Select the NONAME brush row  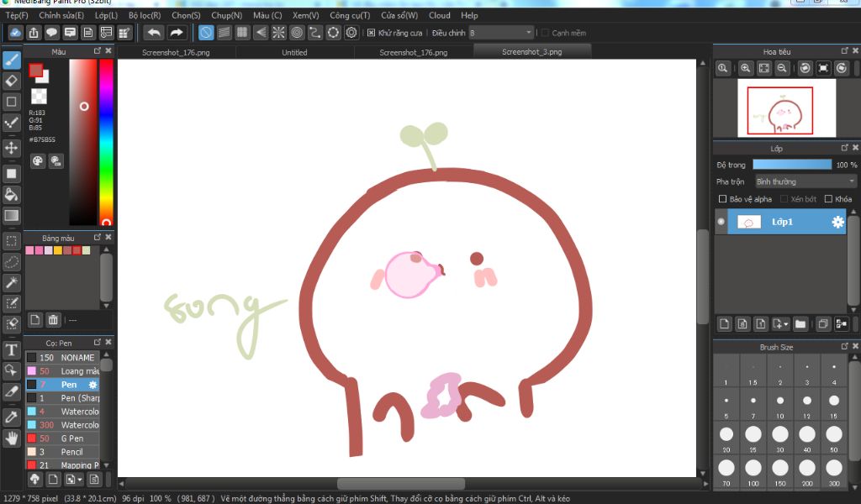pos(62,358)
